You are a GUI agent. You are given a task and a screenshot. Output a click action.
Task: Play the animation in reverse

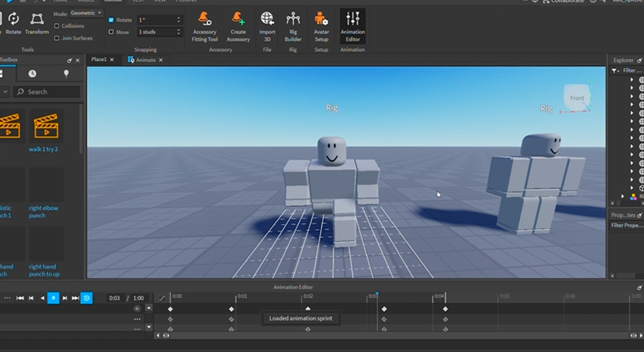pos(42,298)
